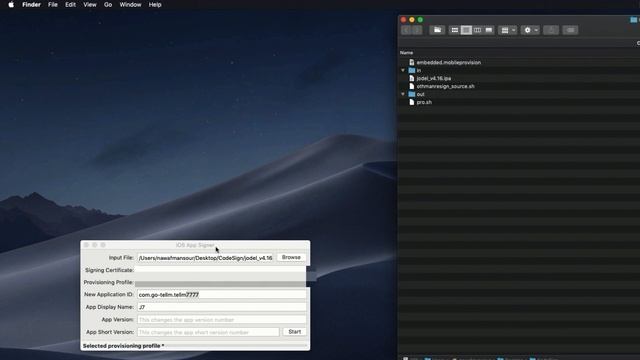Go back in Finder window
This screenshot has width=640, height=360.
click(x=407, y=30)
